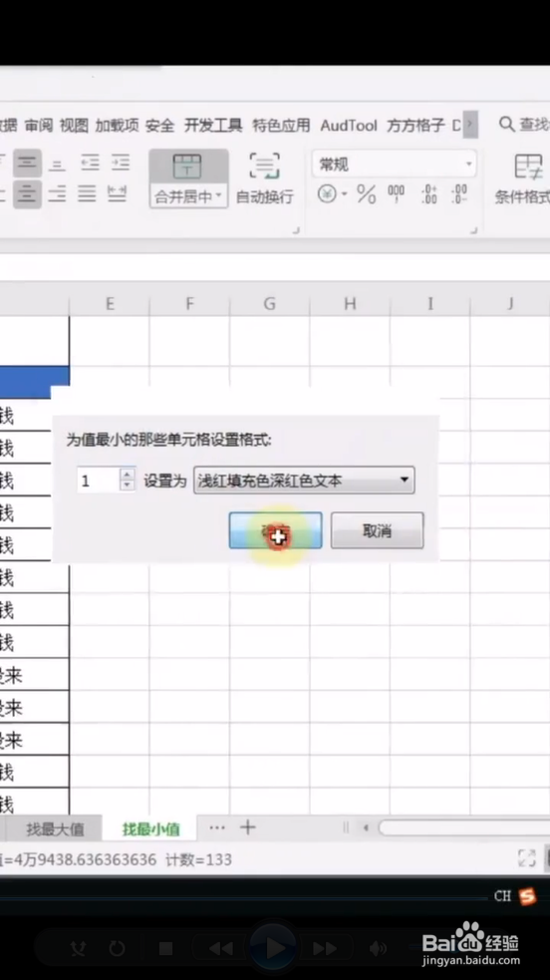Apply distributed alignment icon

pos(117,193)
